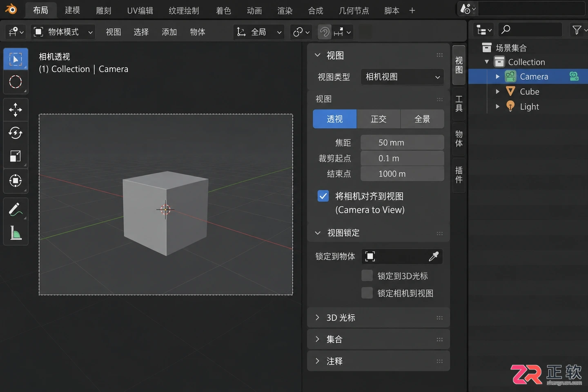Open the outliner filter funnel
The height and width of the screenshot is (392, 588).
[578, 30]
